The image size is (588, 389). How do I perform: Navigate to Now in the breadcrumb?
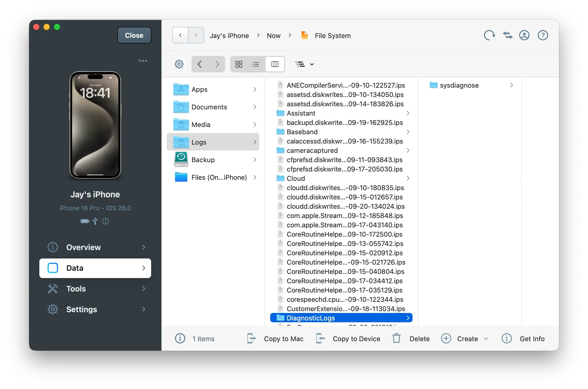click(273, 35)
